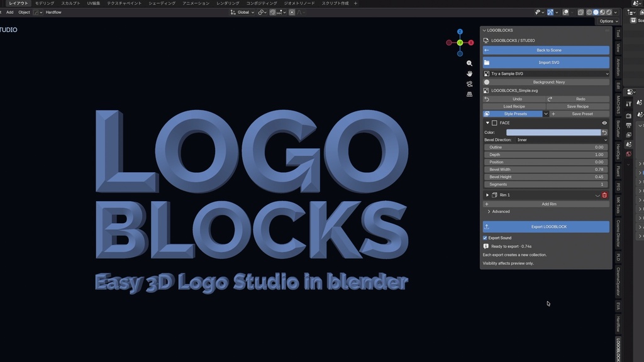The image size is (644, 362).
Task: Open the Face Color swatch
Action: click(553, 132)
